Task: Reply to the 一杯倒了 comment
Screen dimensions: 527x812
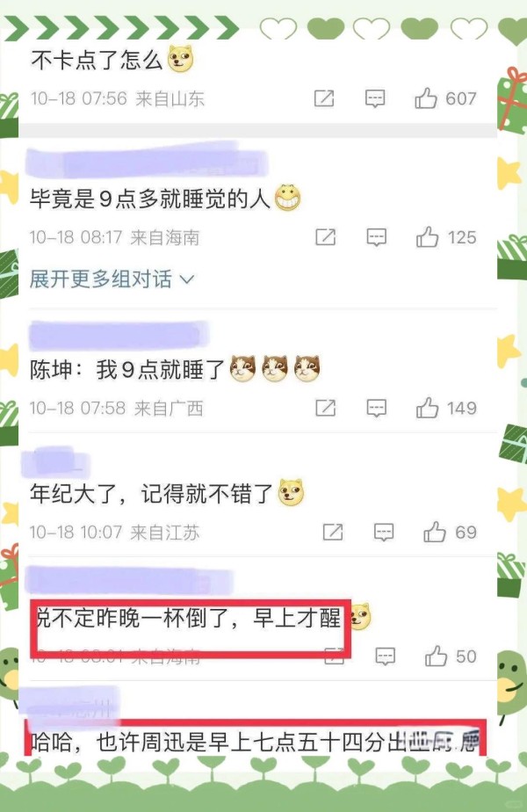Action: (386, 656)
